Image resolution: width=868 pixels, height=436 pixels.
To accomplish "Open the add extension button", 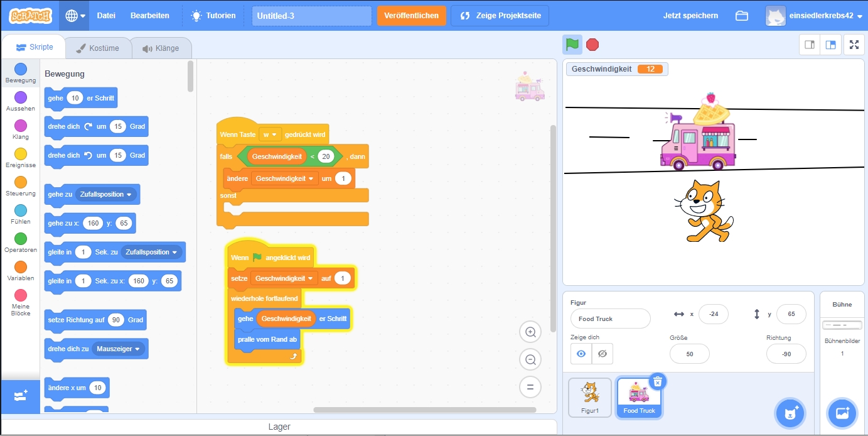I will pyautogui.click(x=20, y=396).
